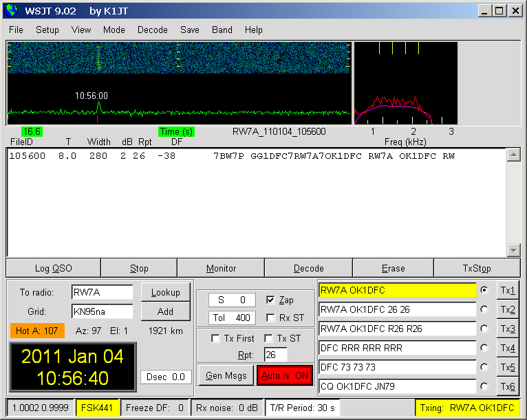
Task: Click the Txing: RW7A OK1DFC status indicator
Action: click(x=467, y=408)
